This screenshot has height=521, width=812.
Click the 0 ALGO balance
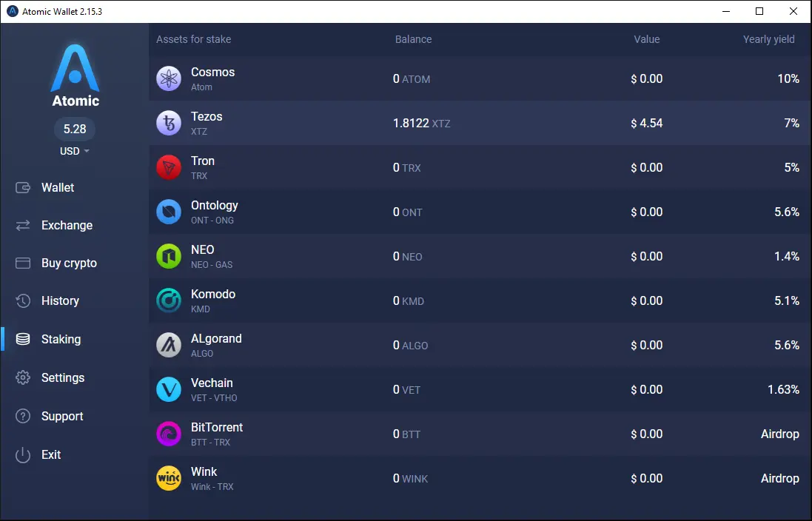pos(411,346)
